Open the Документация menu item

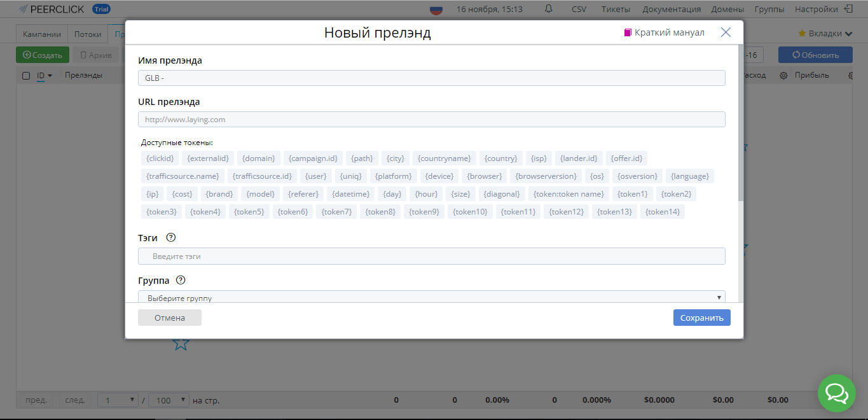point(672,9)
